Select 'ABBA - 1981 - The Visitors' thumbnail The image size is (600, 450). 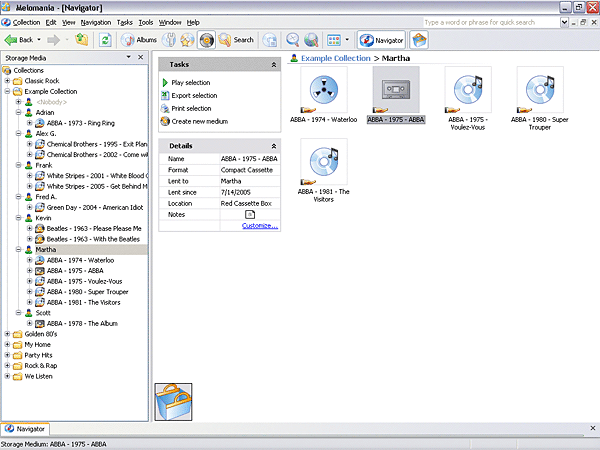click(x=324, y=162)
